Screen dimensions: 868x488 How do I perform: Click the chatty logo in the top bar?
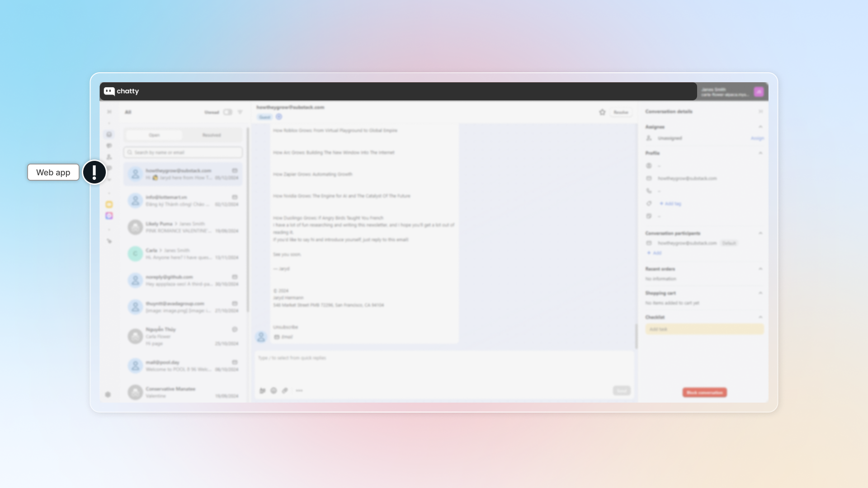121,91
